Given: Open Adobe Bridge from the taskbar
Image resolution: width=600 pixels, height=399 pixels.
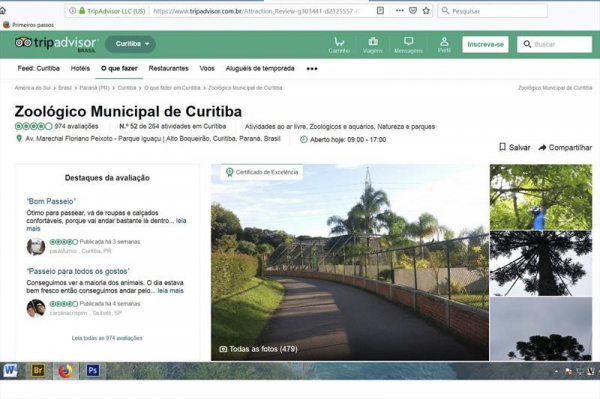Looking at the screenshot, I should (x=38, y=370).
